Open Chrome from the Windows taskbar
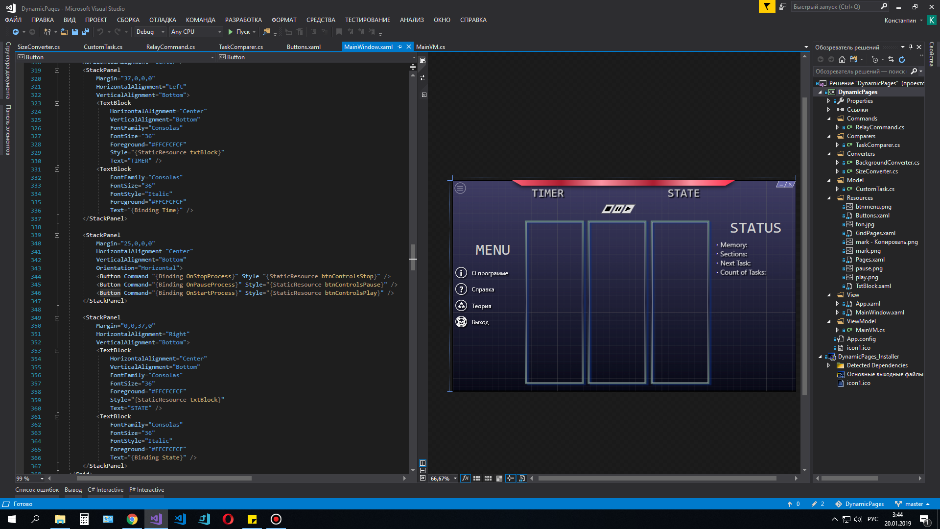This screenshot has width=940, height=529. pos(132,519)
